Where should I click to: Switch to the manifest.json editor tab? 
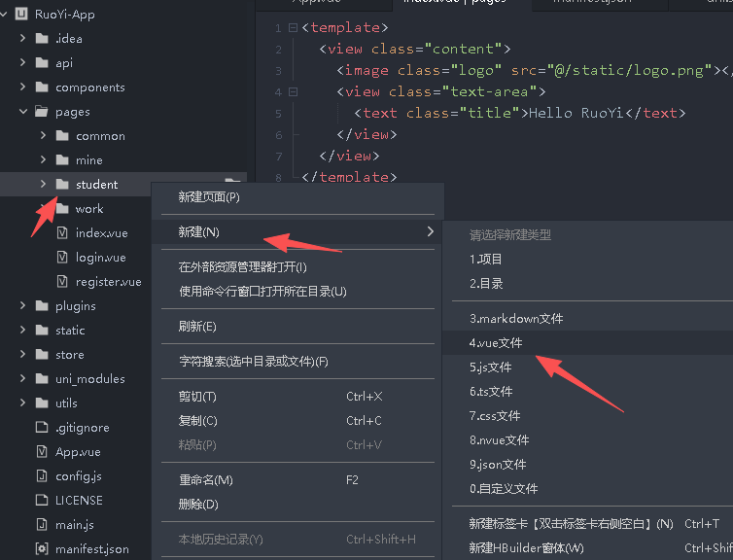592,2
